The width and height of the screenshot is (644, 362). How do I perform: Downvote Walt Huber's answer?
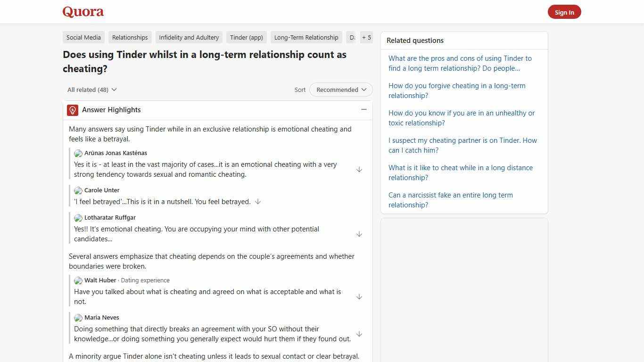(359, 296)
